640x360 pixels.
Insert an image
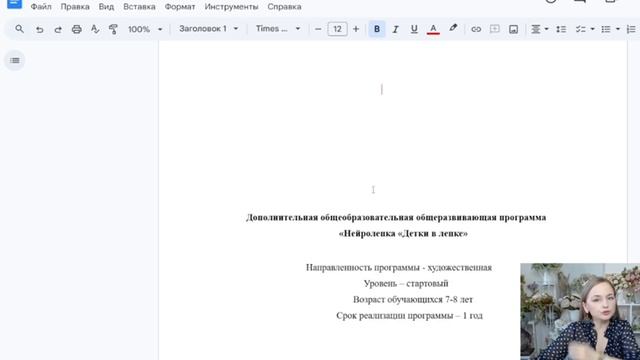click(513, 29)
